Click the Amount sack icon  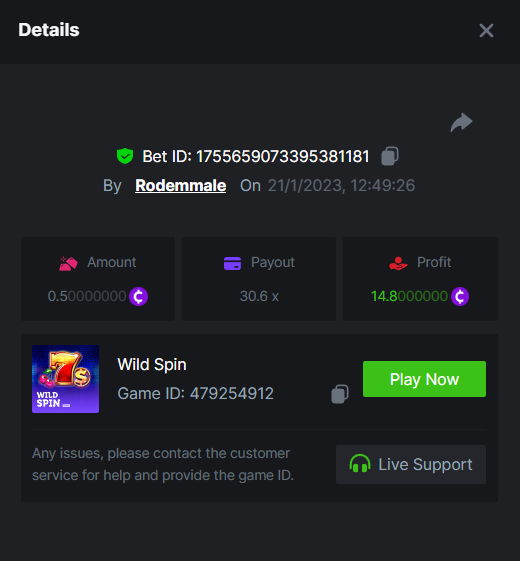click(68, 264)
